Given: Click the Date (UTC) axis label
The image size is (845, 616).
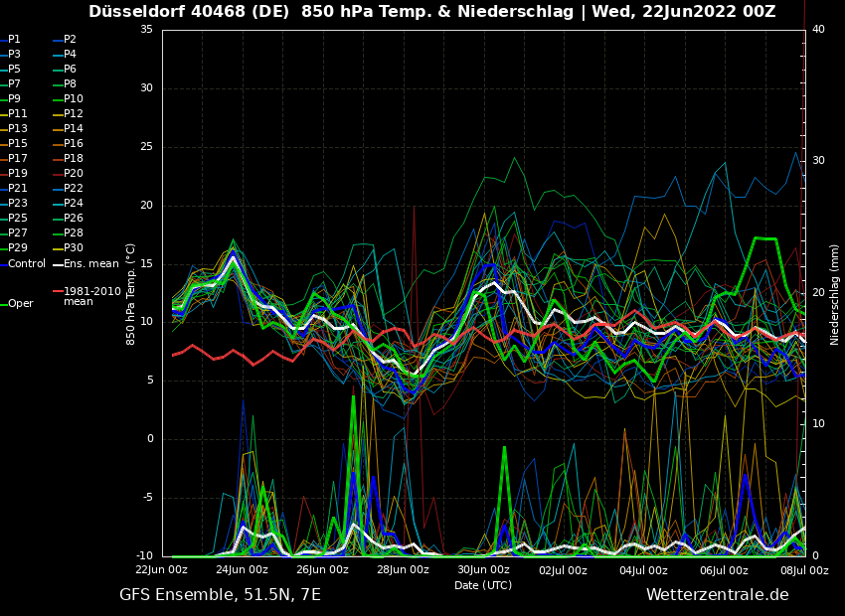Looking at the screenshot, I should click(x=483, y=585).
